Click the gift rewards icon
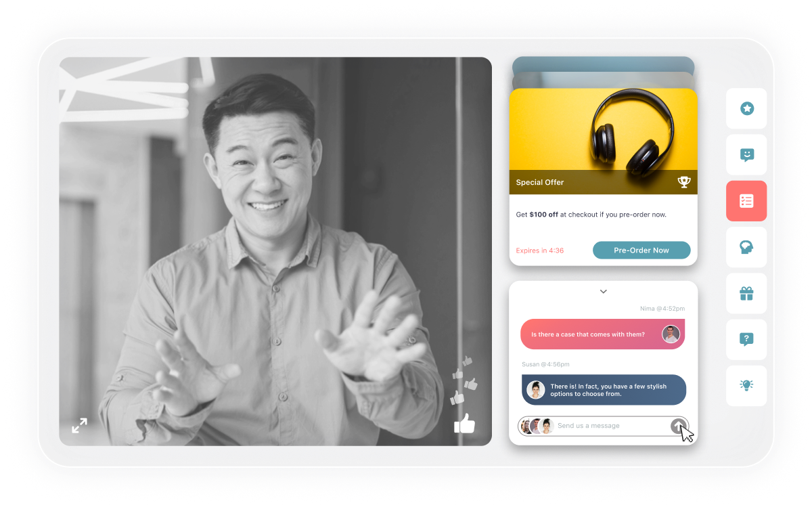 [746, 293]
